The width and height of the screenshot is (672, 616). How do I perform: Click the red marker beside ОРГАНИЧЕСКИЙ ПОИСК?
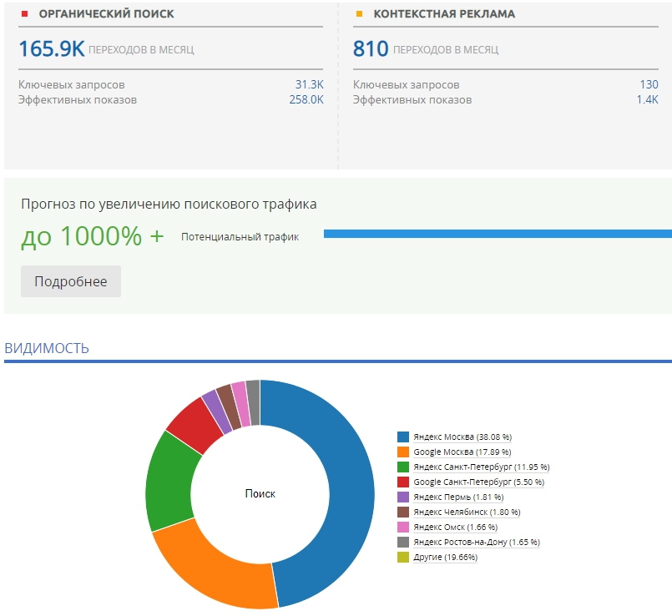[x=24, y=14]
